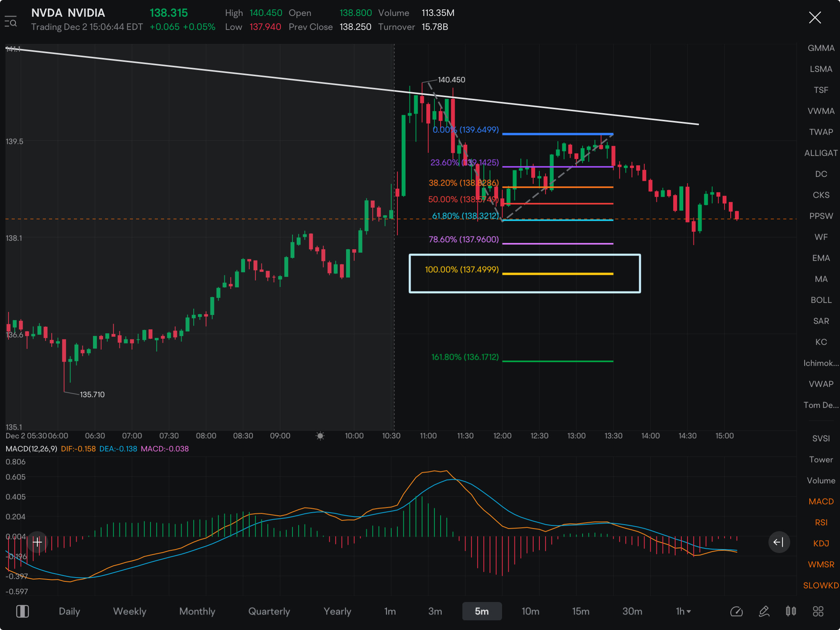Image resolution: width=840 pixels, height=630 pixels.
Task: Select the 3m interval
Action: coord(435,611)
